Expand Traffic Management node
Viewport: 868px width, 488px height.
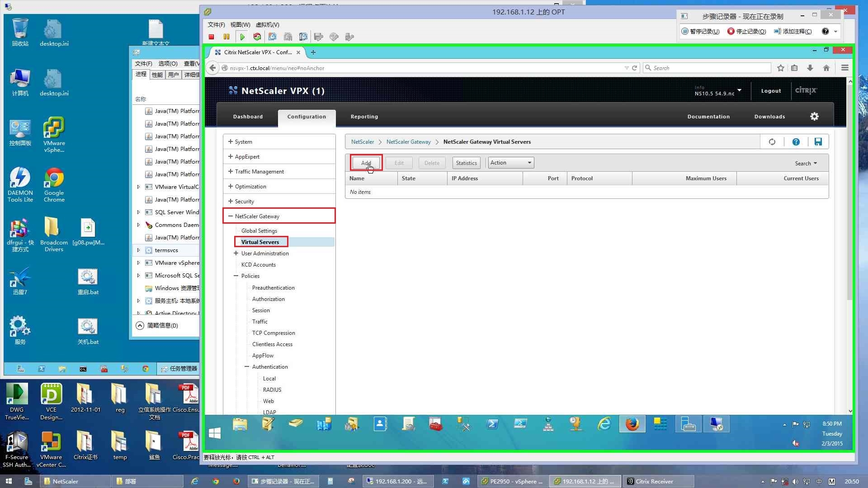click(231, 172)
